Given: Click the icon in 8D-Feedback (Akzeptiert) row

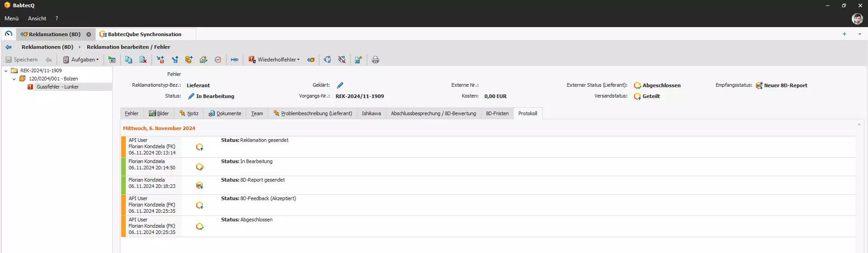Looking at the screenshot, I should click(199, 205).
